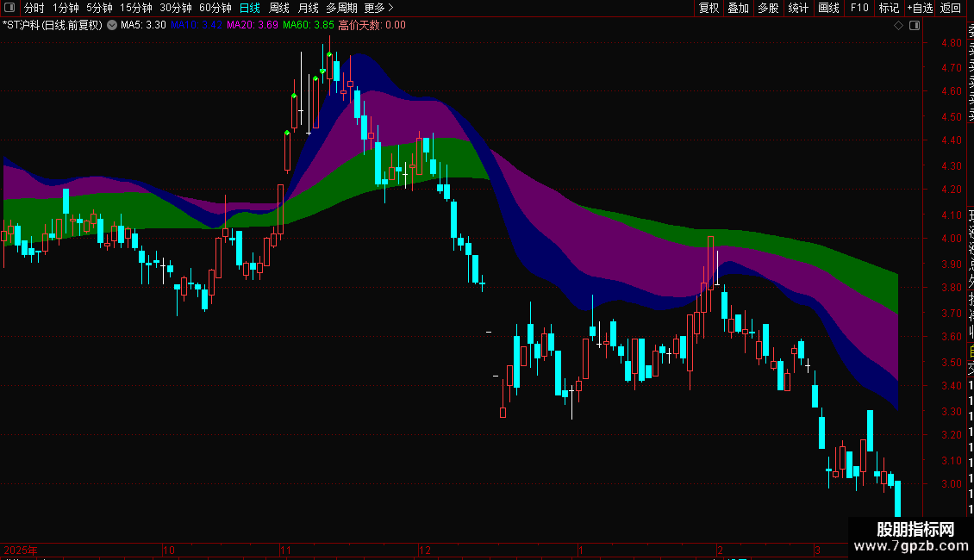Select the 5分钟 period
The height and width of the screenshot is (560, 974).
pos(99,8)
